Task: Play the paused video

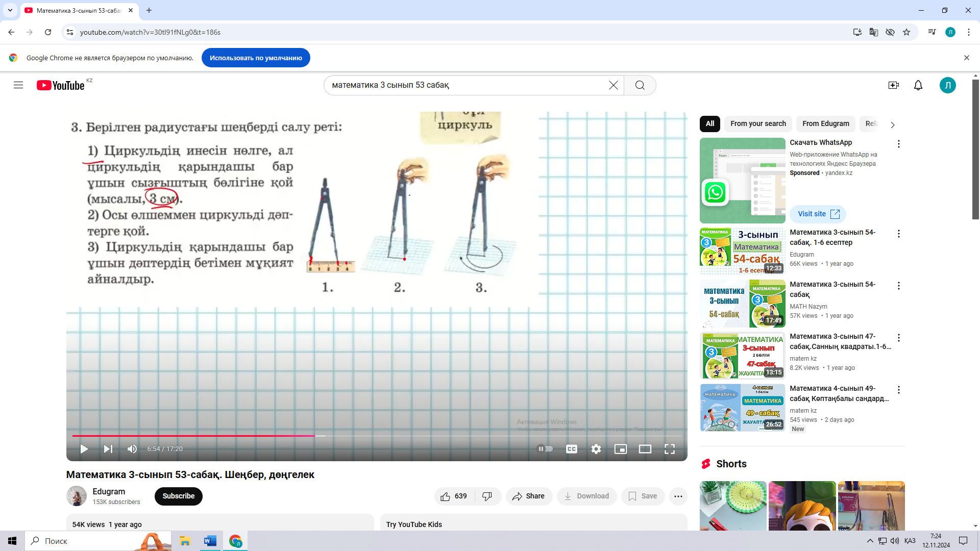Action: [x=84, y=449]
